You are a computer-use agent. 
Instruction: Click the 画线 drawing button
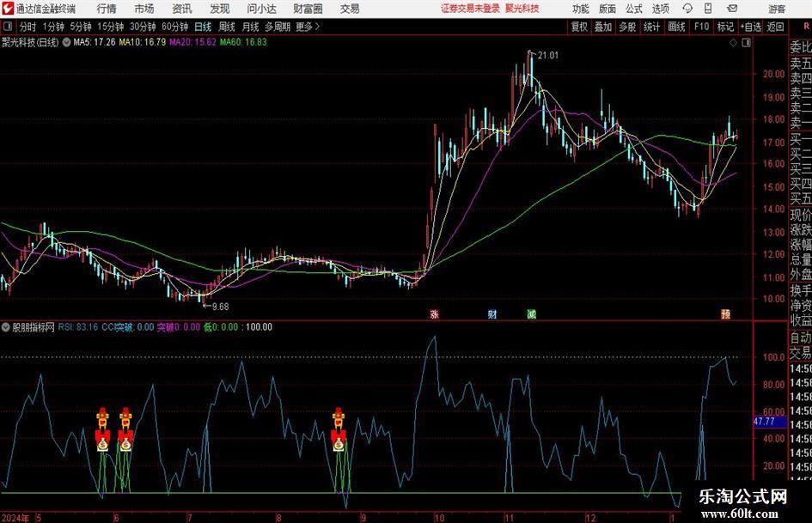[676, 27]
